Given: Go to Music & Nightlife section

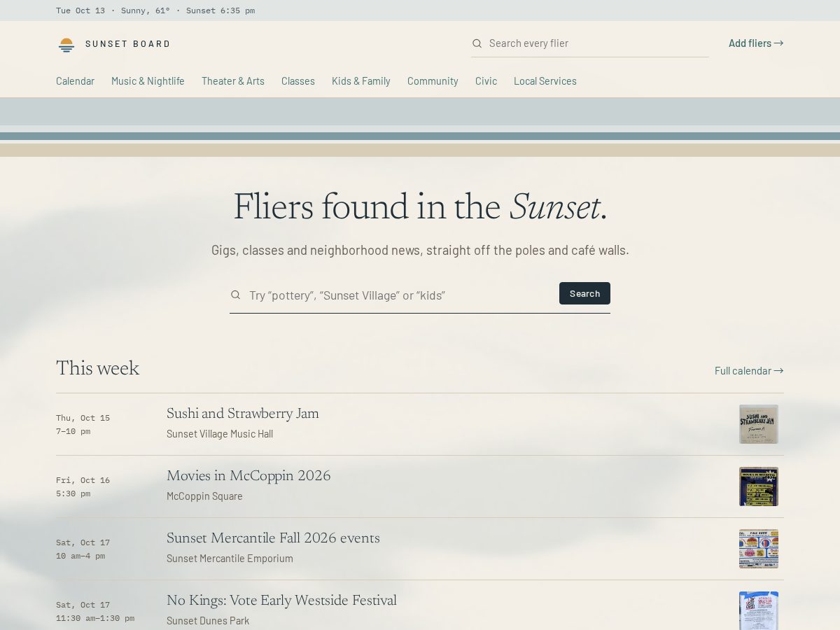Looking at the screenshot, I should [148, 81].
